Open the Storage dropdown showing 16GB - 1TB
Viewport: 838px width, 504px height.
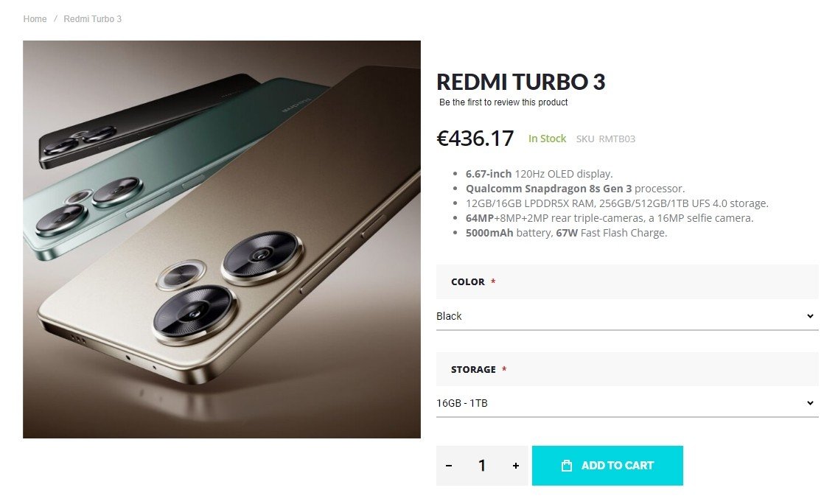[627, 403]
